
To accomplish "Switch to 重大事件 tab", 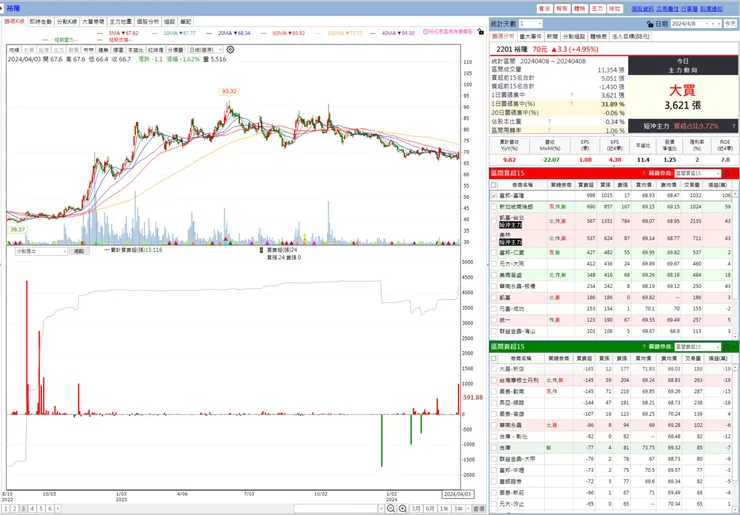I will [x=530, y=36].
